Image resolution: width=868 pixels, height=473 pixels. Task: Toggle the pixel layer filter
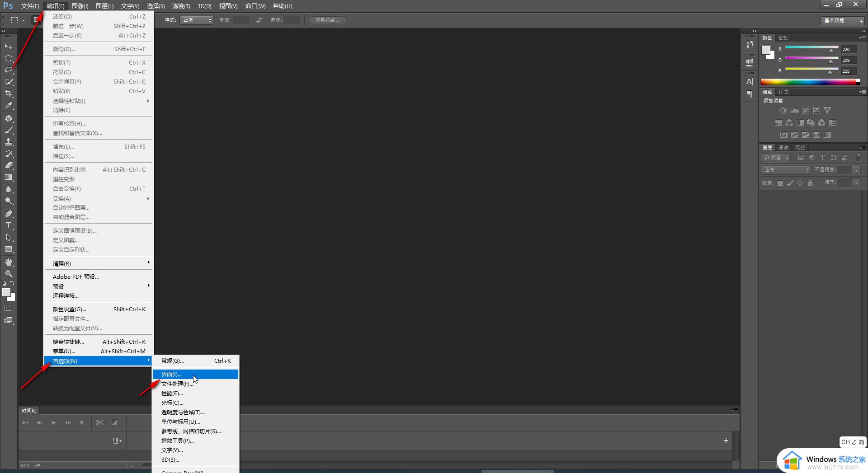801,158
